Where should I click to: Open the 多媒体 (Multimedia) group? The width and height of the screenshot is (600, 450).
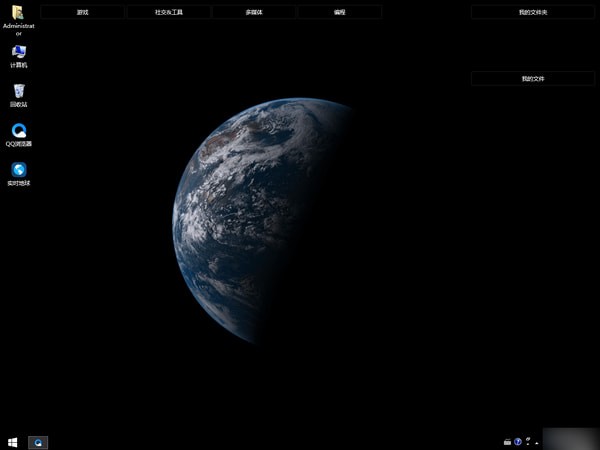(254, 12)
